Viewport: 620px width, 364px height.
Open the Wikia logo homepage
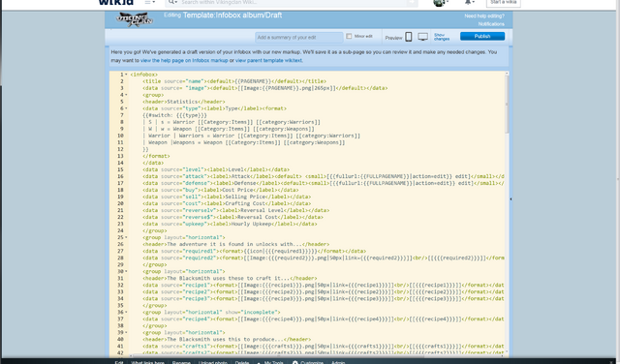tap(116, 2)
